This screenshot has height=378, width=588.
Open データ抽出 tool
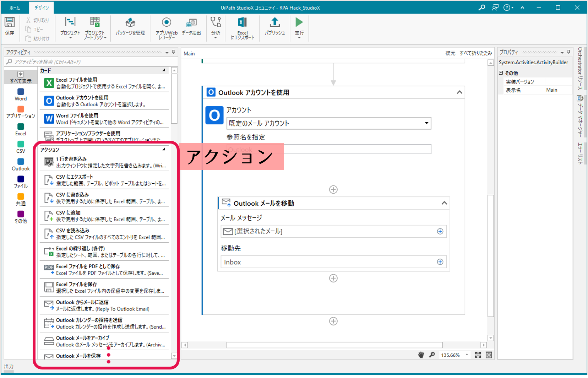(x=191, y=27)
